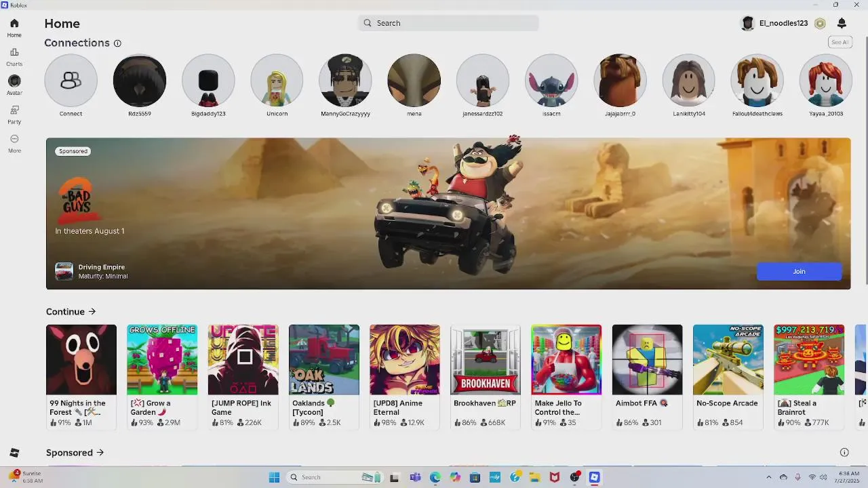Open Fallout4deathclaws's avatar
Viewport: 868px width, 488px height.
757,81
